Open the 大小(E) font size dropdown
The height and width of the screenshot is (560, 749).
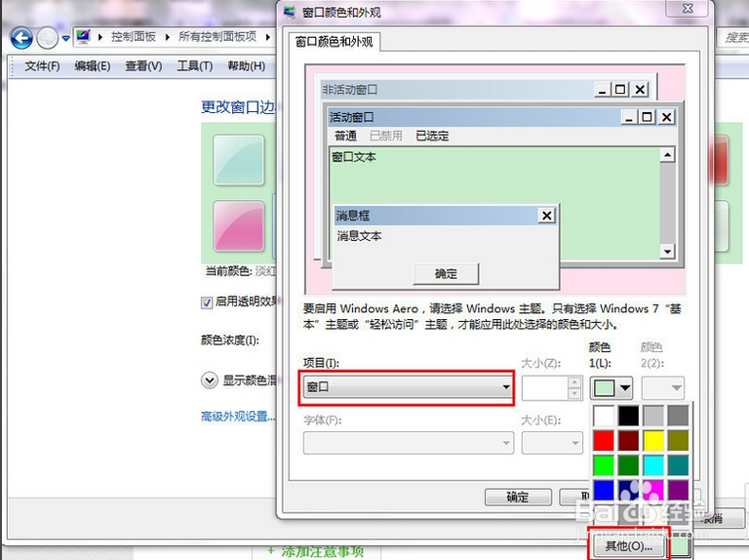tap(552, 443)
